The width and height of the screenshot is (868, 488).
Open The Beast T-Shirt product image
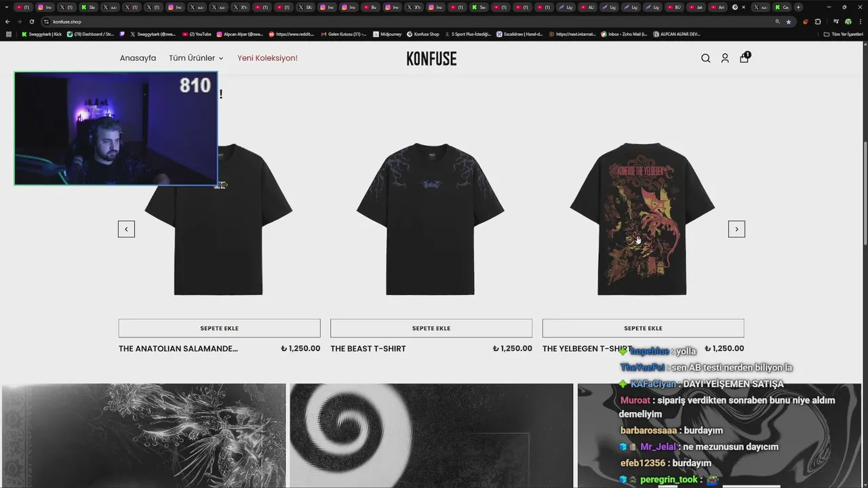[x=431, y=219]
